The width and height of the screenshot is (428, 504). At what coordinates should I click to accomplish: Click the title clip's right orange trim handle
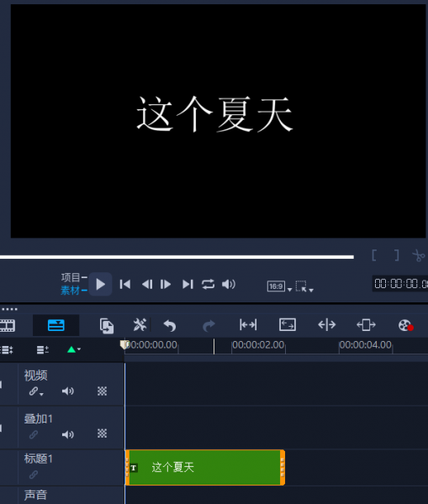pyautogui.click(x=283, y=467)
